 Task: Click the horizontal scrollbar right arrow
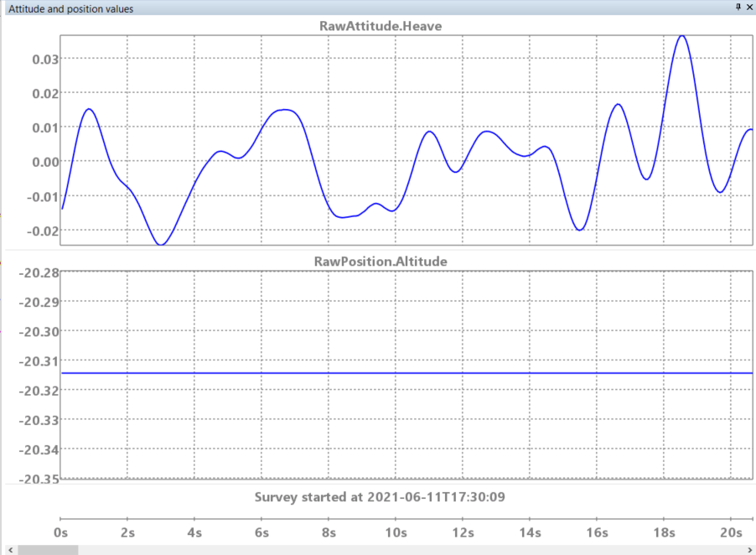pos(750,550)
